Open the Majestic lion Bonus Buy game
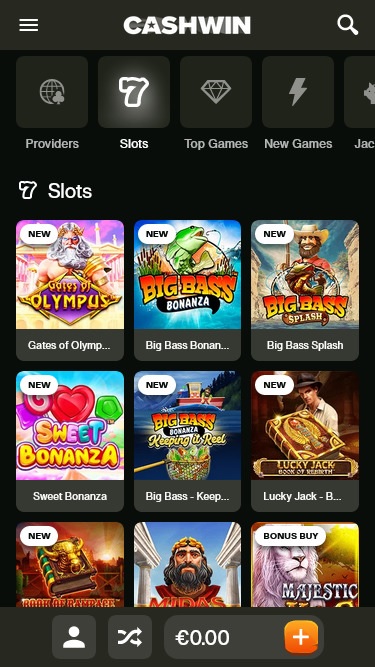The height and width of the screenshot is (667, 375). point(305,564)
